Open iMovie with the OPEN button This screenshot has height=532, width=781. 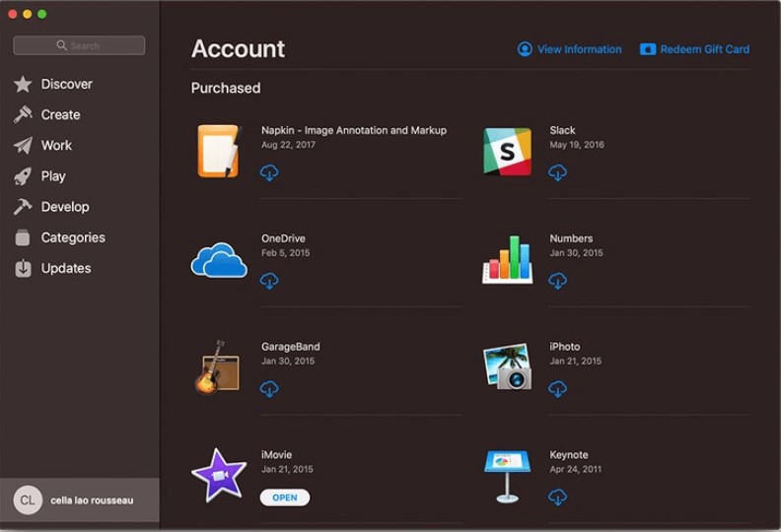(x=285, y=498)
